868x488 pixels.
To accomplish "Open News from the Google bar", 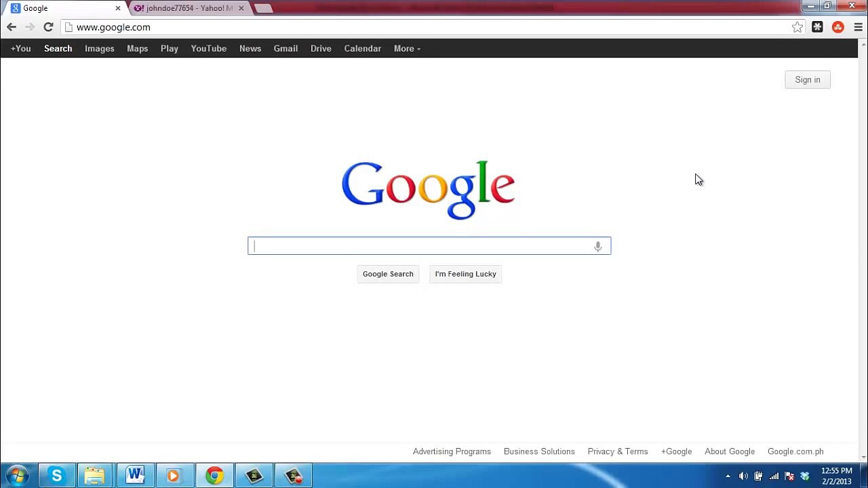I will coord(250,49).
